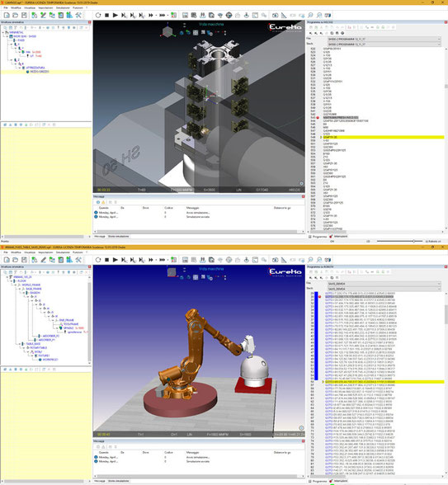This screenshot has height=485, width=448.
Task: Open the Funzioni menu in the bottom window
Action: [78, 252]
